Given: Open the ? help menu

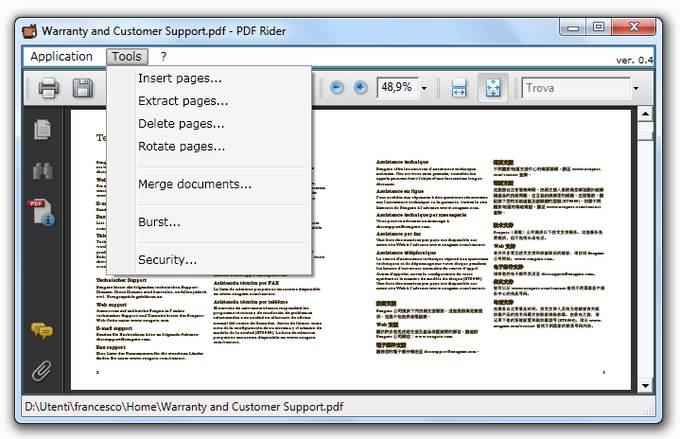Looking at the screenshot, I should (163, 56).
